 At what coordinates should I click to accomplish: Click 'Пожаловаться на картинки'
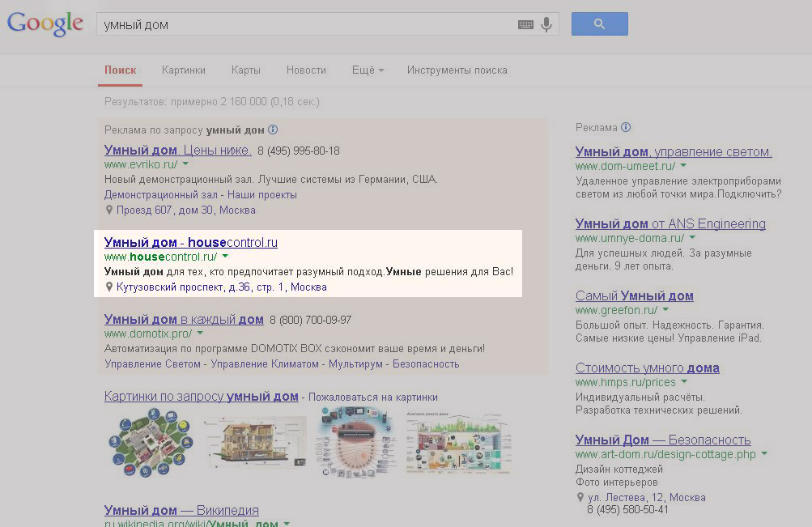pyautogui.click(x=373, y=397)
